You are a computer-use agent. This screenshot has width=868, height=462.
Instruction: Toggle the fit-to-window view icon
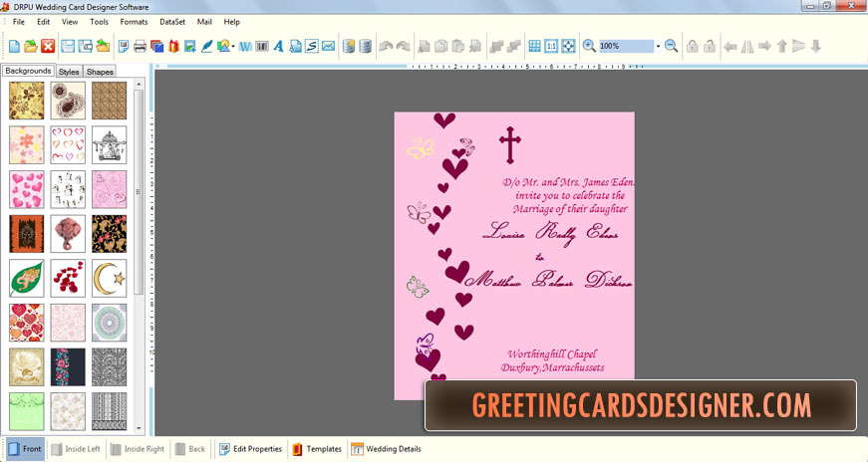click(567, 46)
